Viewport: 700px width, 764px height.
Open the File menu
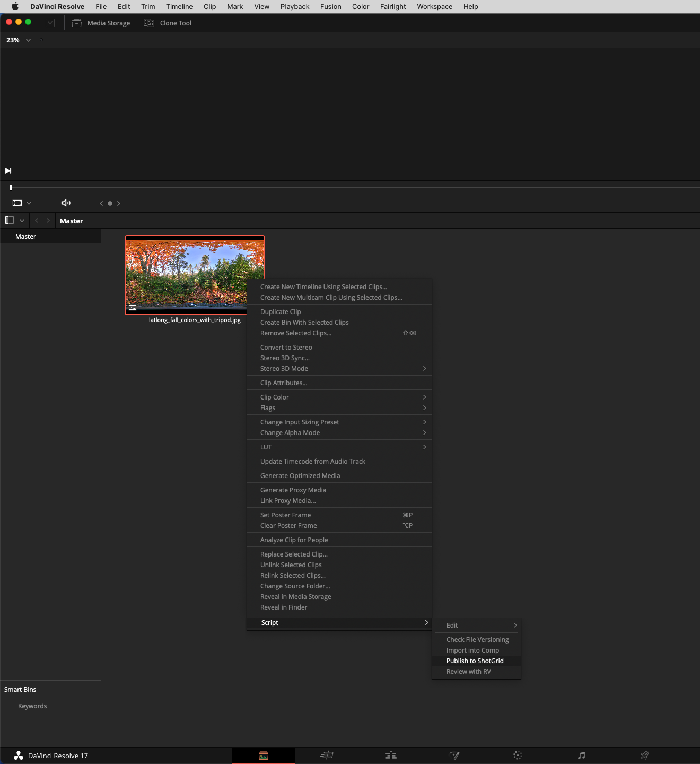tap(101, 6)
